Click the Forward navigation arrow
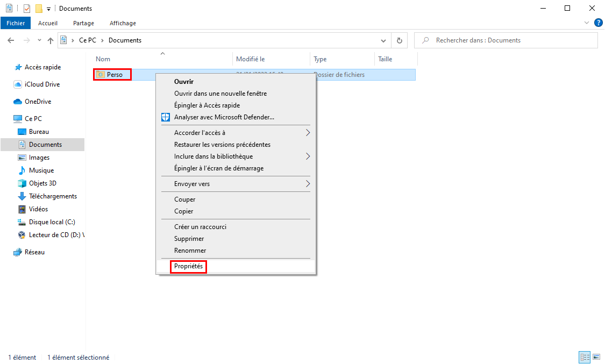Image resolution: width=605 pixels, height=364 pixels. [27, 40]
